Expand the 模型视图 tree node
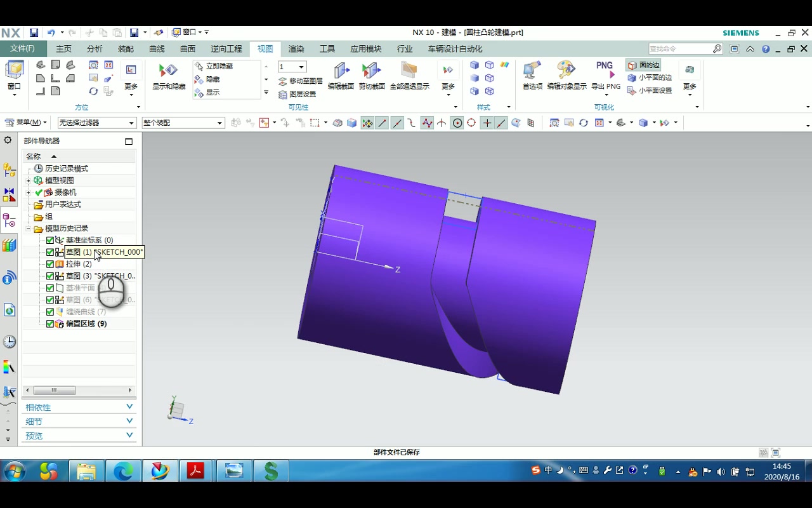 28,180
